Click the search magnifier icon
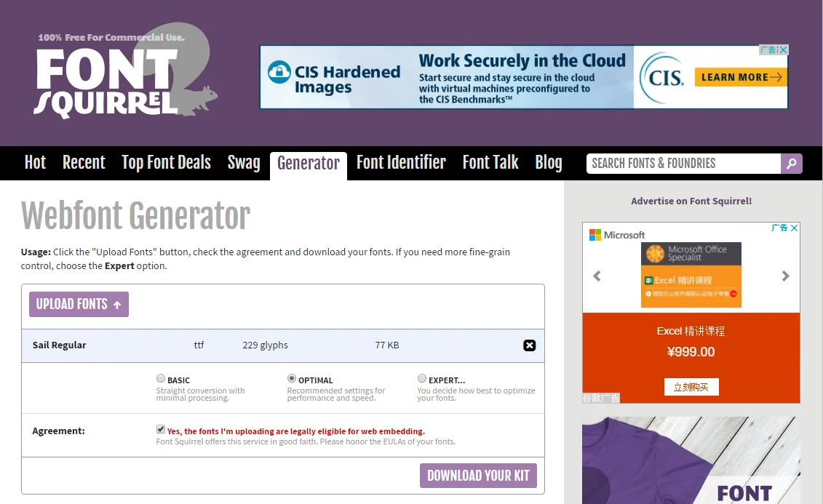 (x=791, y=164)
